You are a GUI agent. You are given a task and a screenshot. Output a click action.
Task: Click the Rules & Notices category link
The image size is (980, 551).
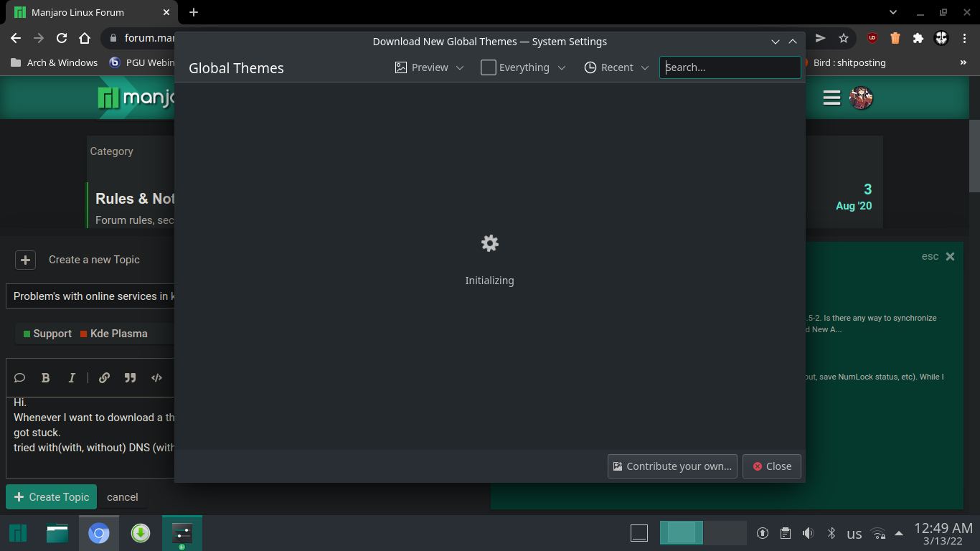click(x=135, y=199)
